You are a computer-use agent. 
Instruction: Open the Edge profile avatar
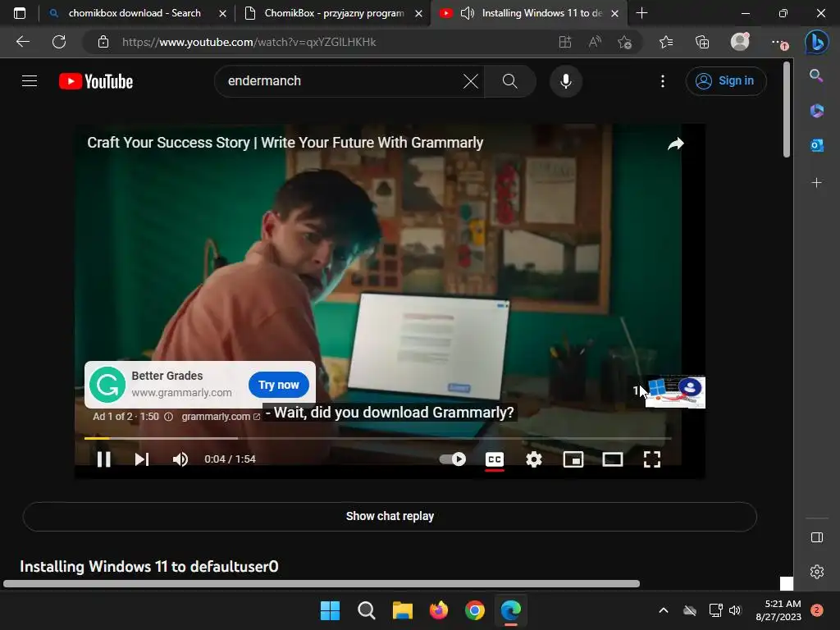coord(740,41)
